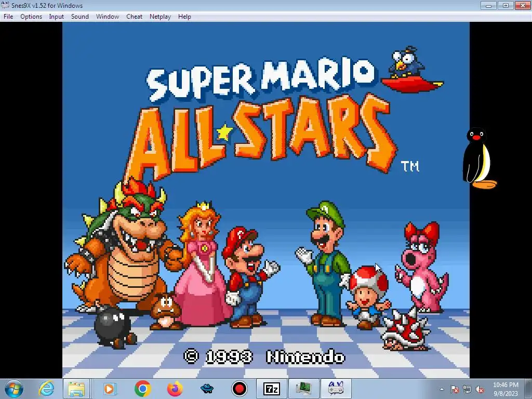This screenshot has width=532, height=399.
Task: Open the clock showing 10:46 PM
Action: pyautogui.click(x=506, y=389)
